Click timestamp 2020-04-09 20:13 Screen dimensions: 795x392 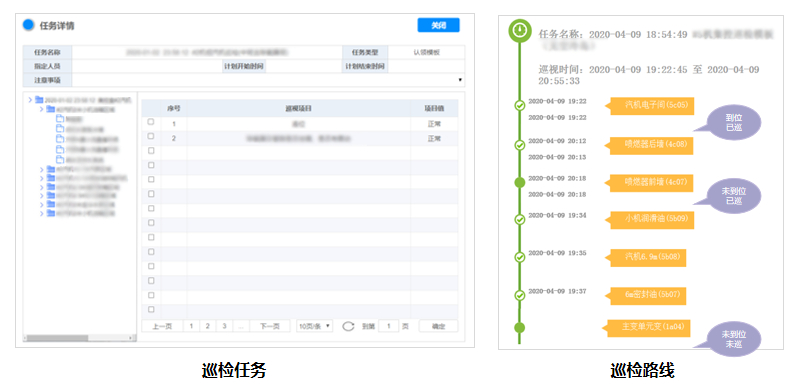pos(557,157)
